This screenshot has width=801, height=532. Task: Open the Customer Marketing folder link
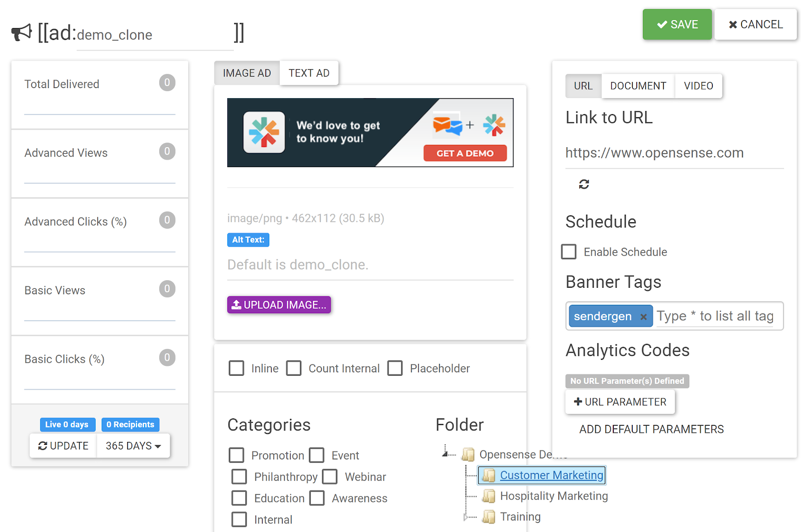pyautogui.click(x=552, y=475)
